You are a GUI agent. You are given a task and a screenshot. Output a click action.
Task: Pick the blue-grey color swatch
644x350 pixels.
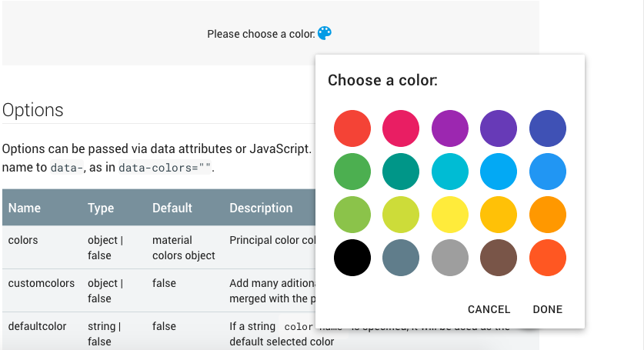(x=401, y=258)
